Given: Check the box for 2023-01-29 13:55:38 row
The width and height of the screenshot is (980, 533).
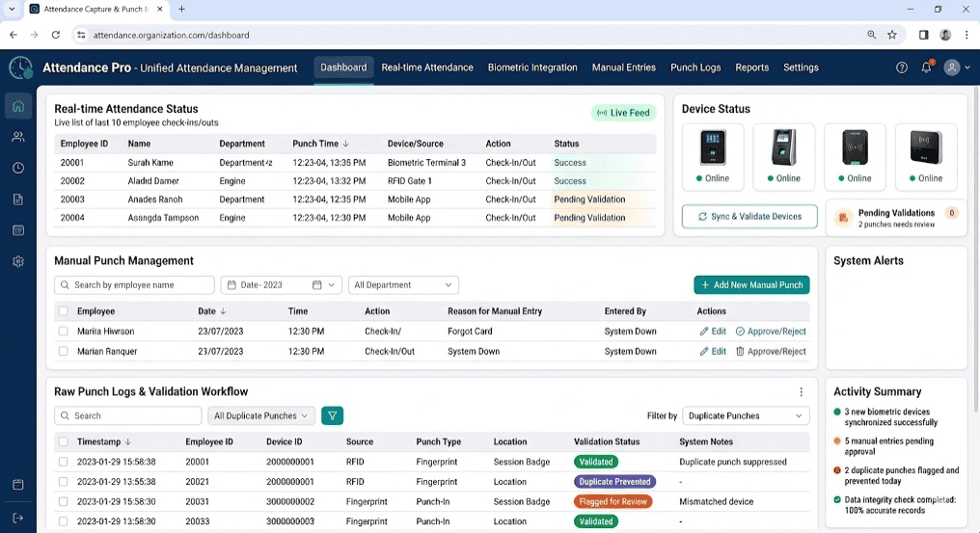Looking at the screenshot, I should click(63, 482).
